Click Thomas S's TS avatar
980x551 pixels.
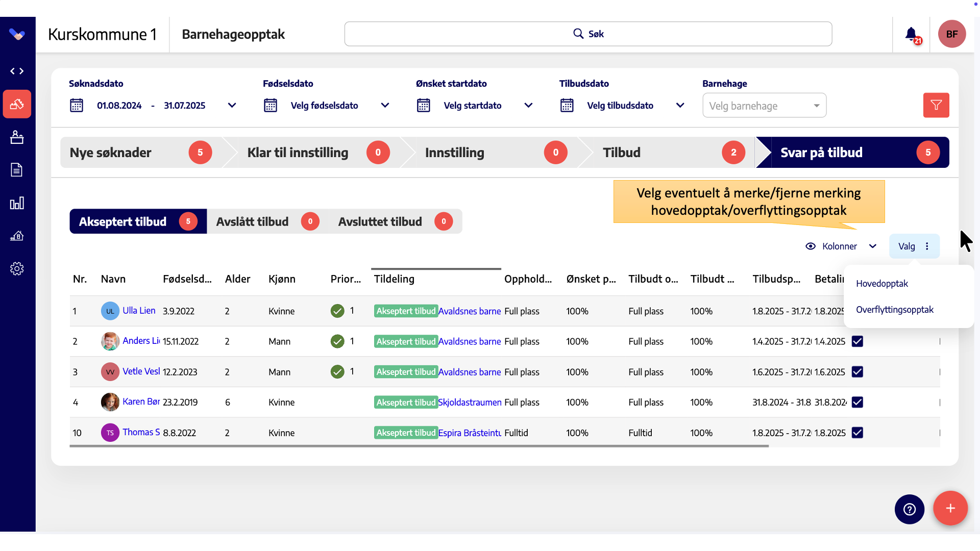coord(110,433)
